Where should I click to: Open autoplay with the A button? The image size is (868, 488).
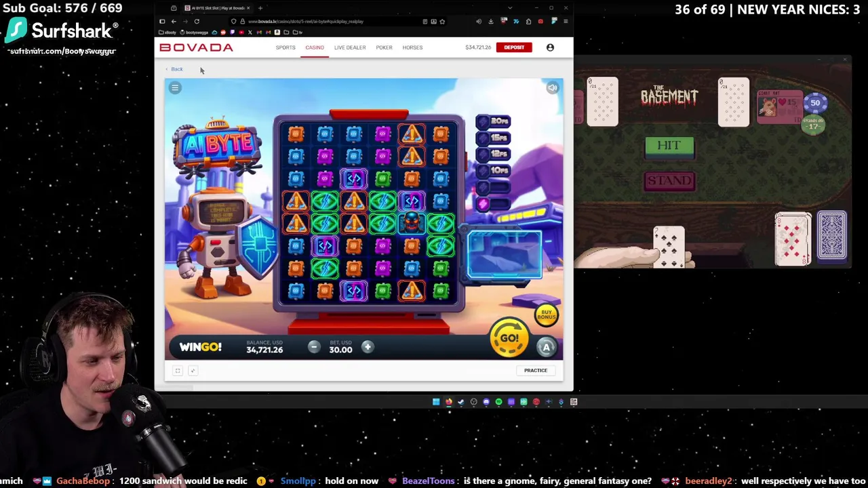tap(547, 347)
